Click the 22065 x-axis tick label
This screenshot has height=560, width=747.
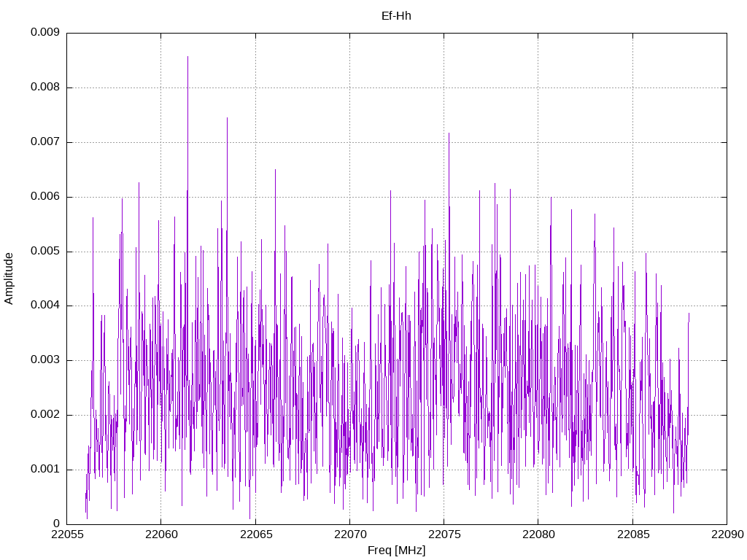[x=255, y=534]
